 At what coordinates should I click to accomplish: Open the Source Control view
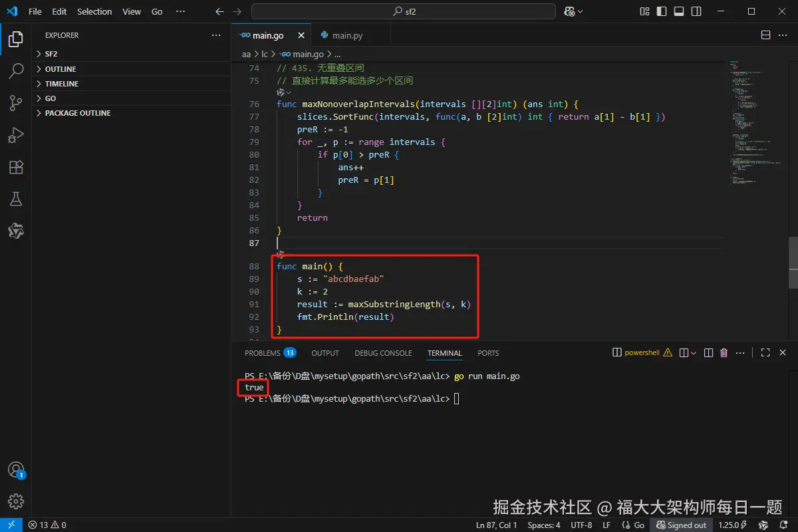pyautogui.click(x=16, y=102)
